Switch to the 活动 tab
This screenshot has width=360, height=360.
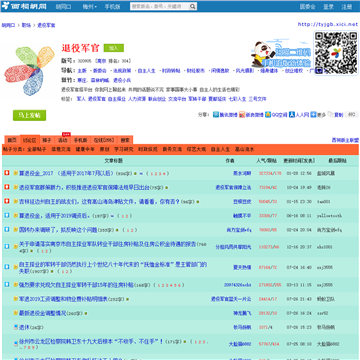(x=63, y=140)
